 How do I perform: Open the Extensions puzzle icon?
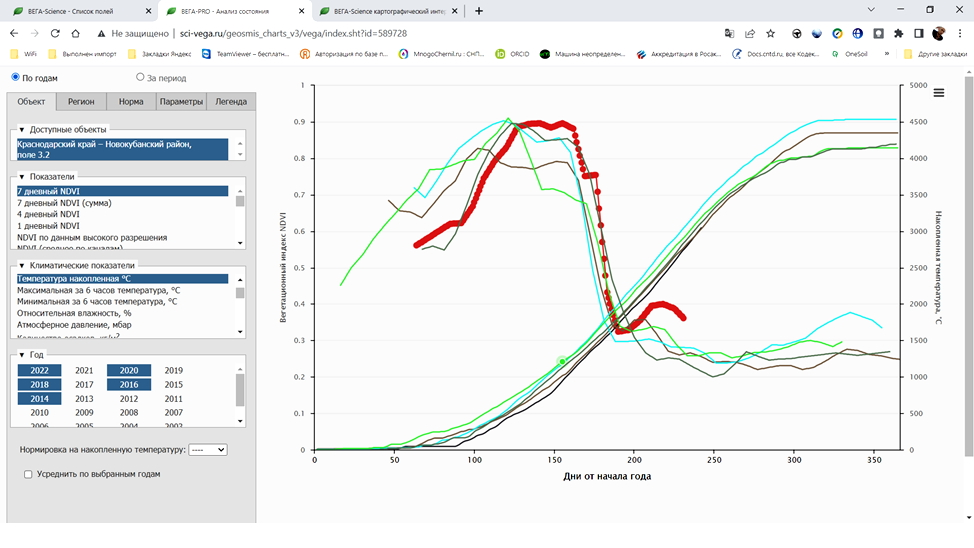pyautogui.click(x=898, y=34)
